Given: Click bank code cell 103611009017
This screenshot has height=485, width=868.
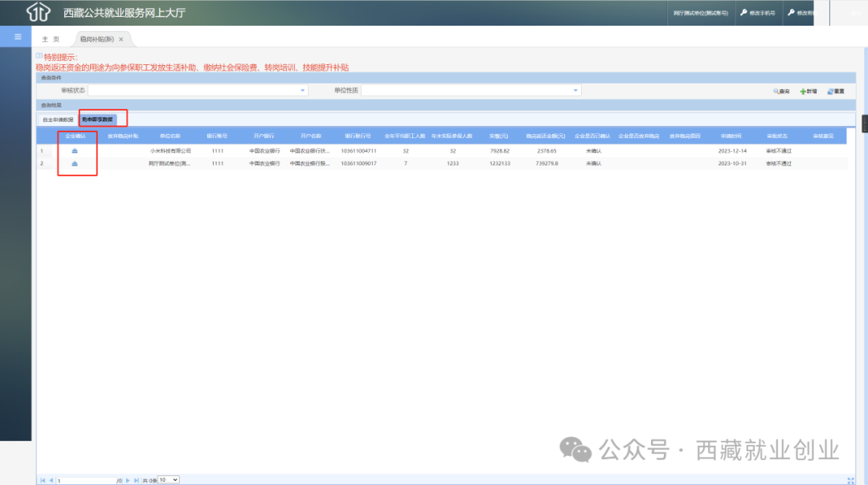Looking at the screenshot, I should (x=358, y=164).
